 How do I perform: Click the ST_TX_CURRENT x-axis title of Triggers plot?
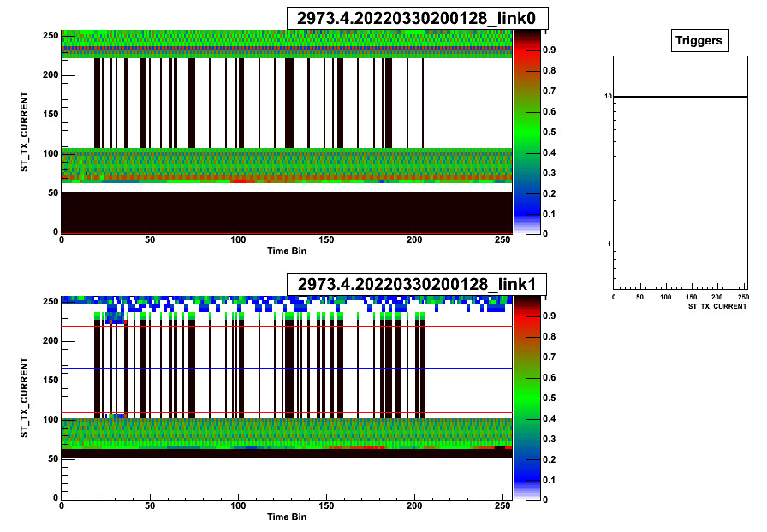point(717,306)
